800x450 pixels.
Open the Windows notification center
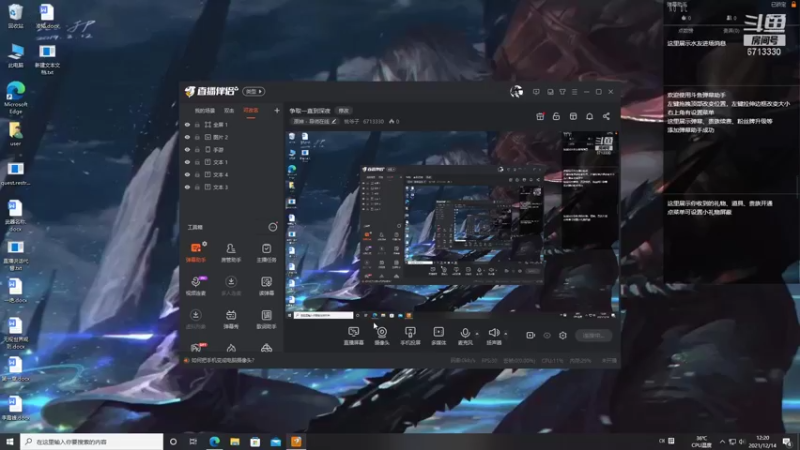tap(787, 441)
